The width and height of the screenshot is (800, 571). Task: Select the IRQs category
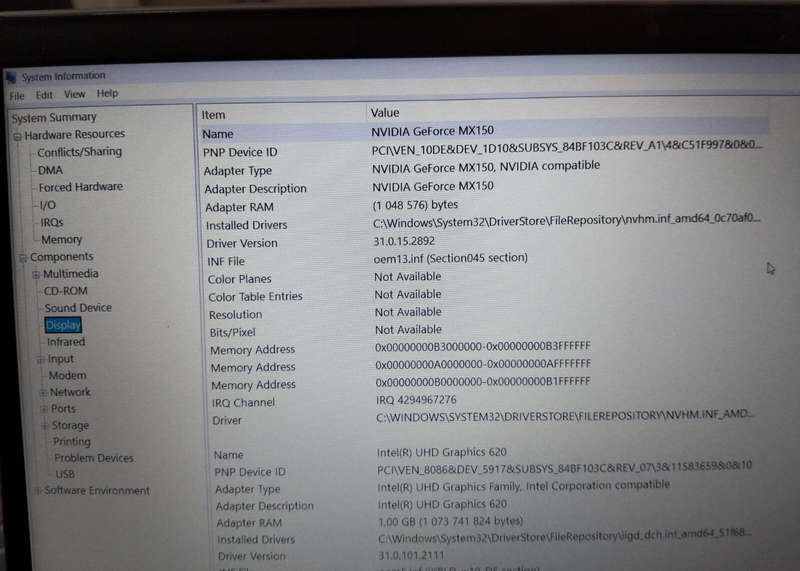click(x=52, y=222)
